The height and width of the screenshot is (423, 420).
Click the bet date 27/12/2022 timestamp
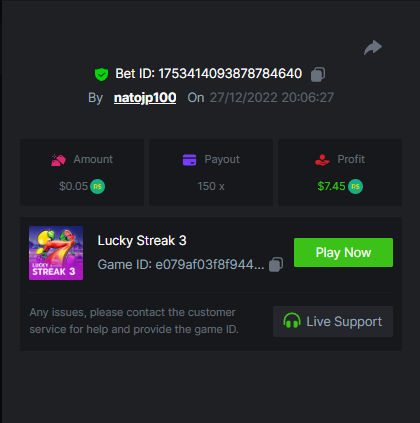click(272, 98)
